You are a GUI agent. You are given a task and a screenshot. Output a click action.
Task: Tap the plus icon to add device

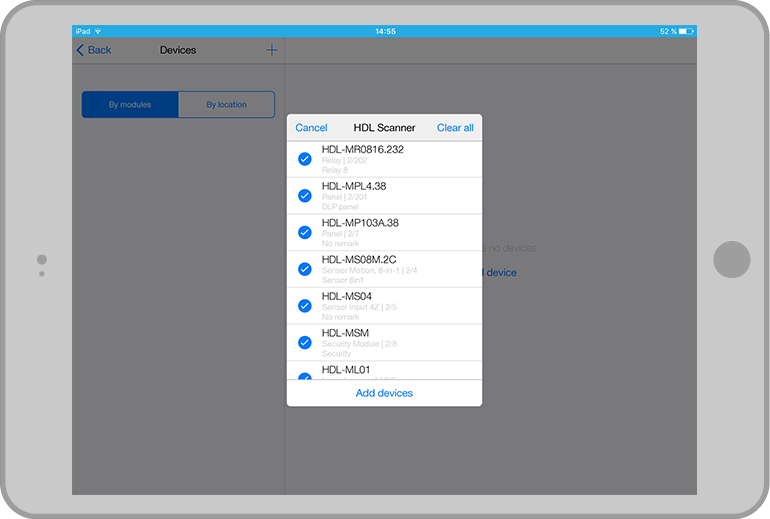pos(271,50)
